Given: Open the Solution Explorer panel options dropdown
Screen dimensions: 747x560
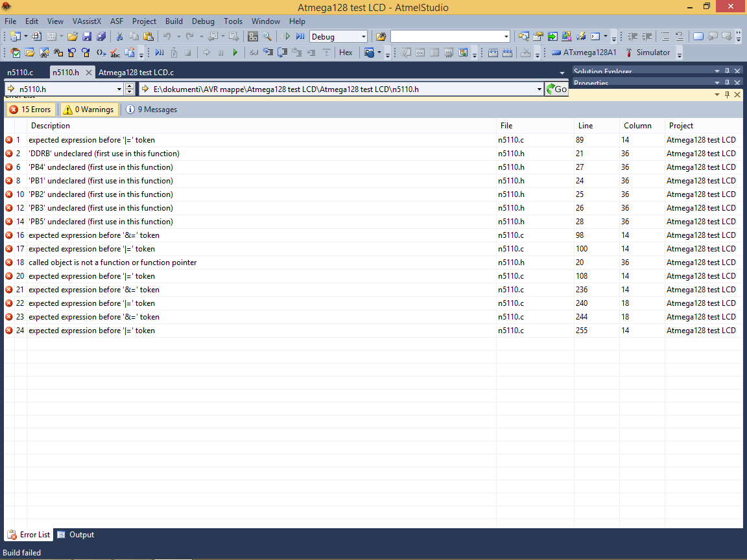Looking at the screenshot, I should pos(717,71).
